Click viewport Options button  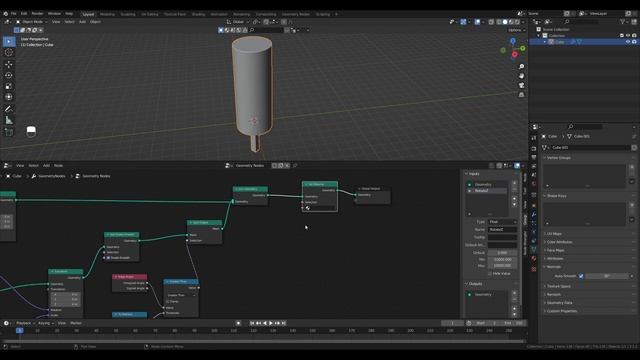(516, 30)
